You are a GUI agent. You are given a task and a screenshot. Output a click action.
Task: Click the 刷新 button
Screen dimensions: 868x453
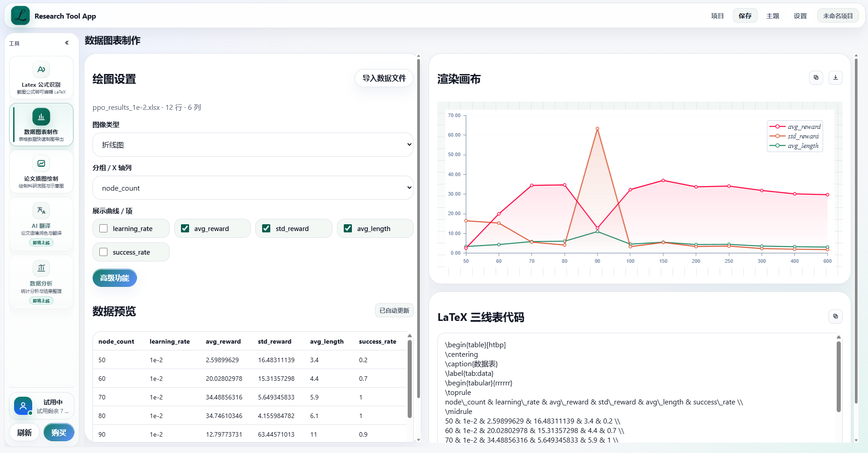(24, 433)
